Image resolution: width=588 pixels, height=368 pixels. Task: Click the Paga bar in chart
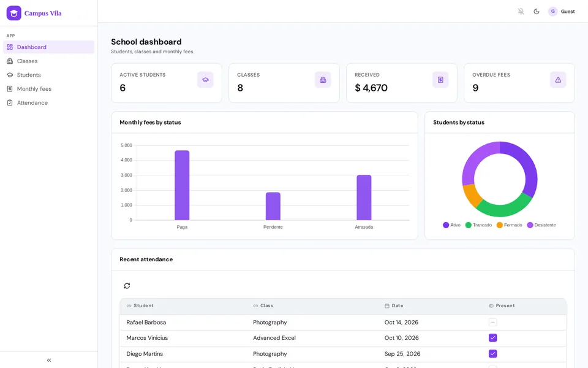182,185
